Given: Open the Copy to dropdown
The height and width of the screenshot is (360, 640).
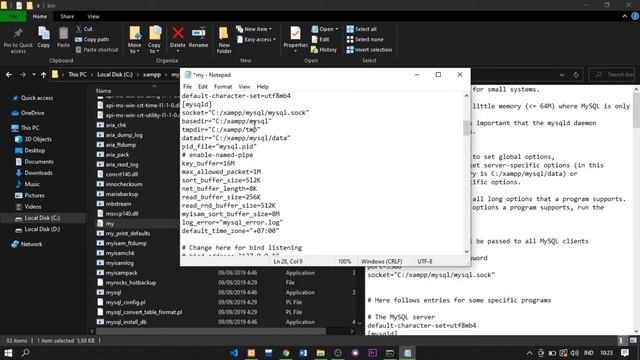Looking at the screenshot, I should click(x=154, y=40).
